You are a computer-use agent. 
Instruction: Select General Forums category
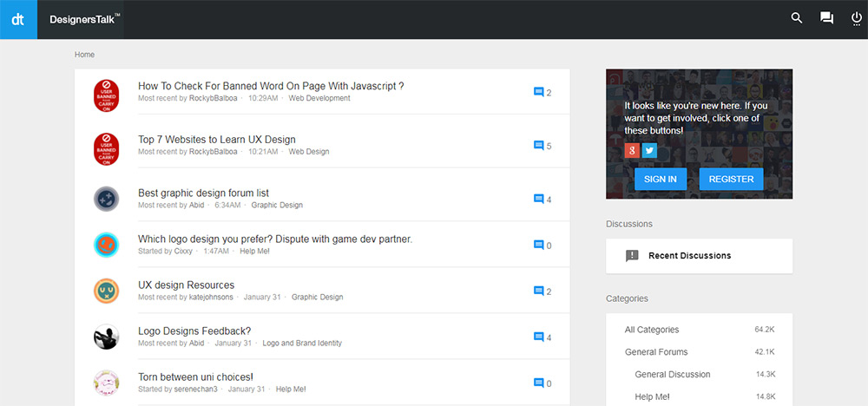click(x=656, y=352)
